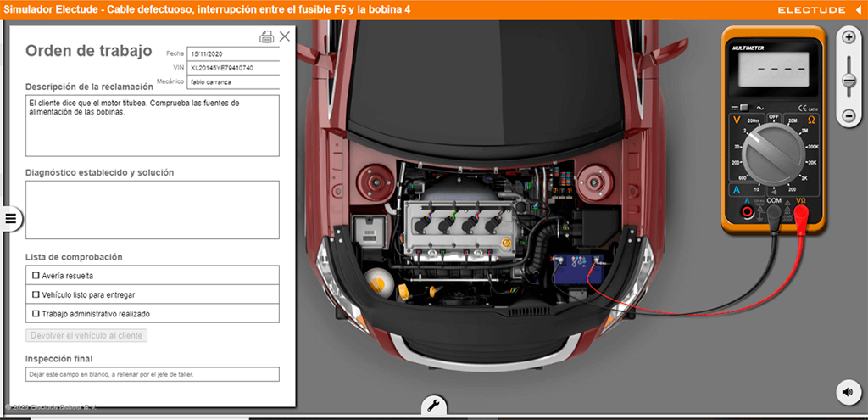Toggle the multimeter AC/DC switch
This screenshot has height=420, width=868.
743,108
